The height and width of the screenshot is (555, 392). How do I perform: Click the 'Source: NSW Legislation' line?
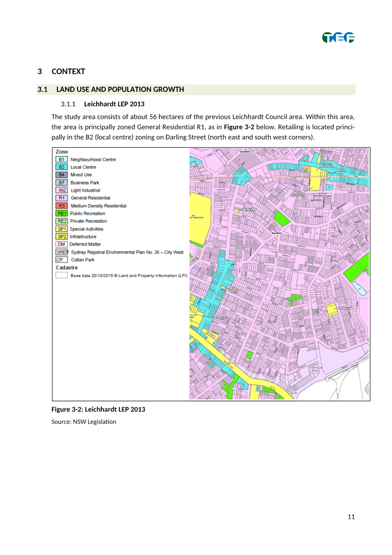click(84, 422)
